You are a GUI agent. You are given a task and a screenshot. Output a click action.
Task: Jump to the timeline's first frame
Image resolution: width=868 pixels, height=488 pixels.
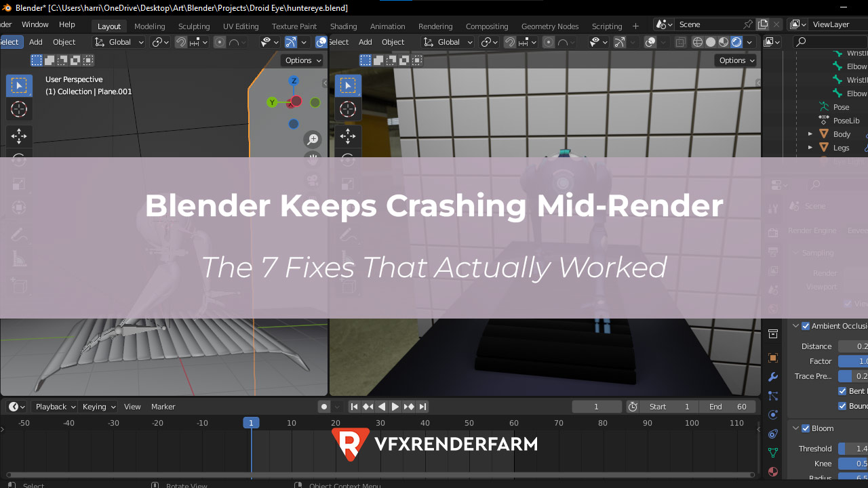(354, 407)
